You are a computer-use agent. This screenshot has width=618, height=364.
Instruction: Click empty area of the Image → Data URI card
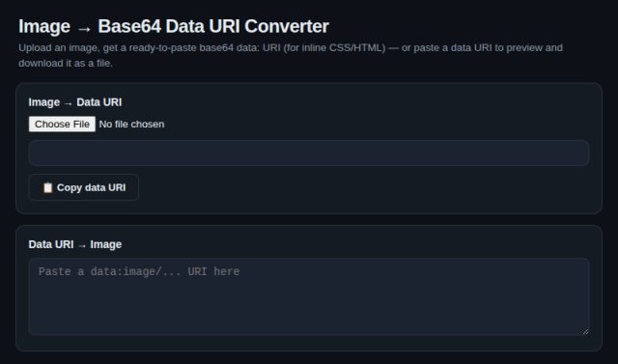(354, 189)
